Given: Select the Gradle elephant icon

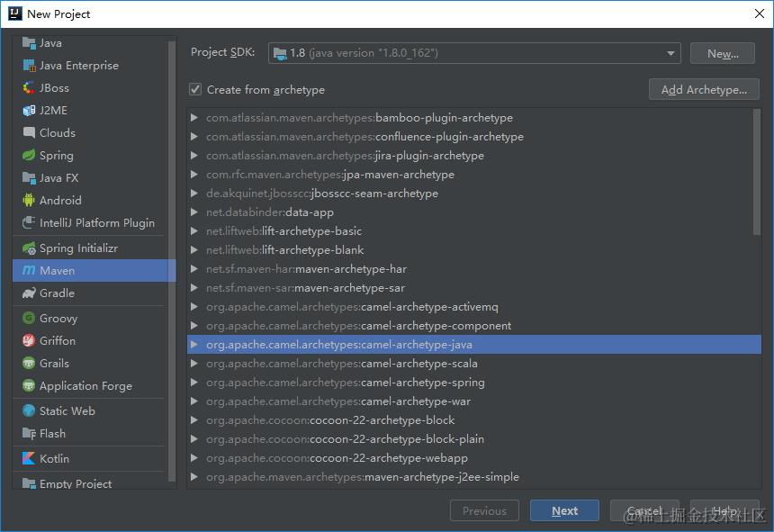Looking at the screenshot, I should coord(29,293).
